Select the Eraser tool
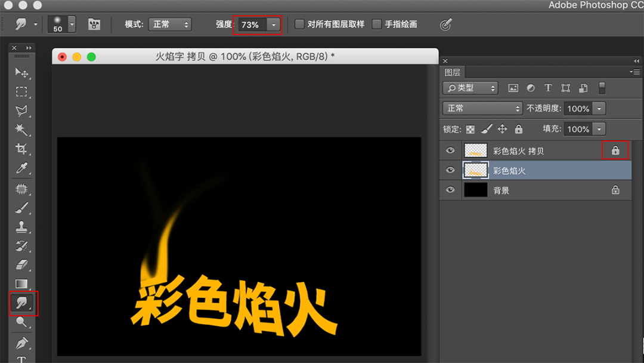The image size is (644, 363). click(x=21, y=264)
